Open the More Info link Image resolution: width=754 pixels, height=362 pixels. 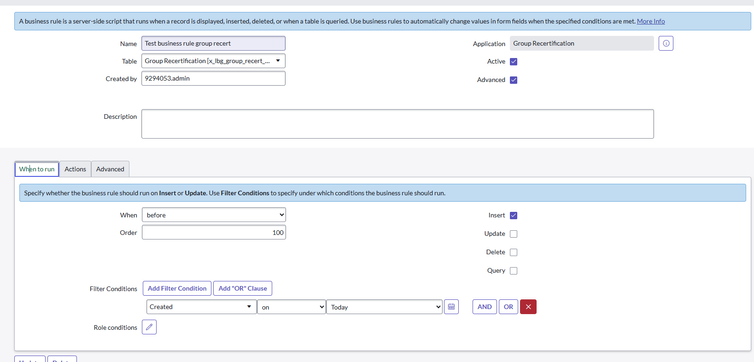click(x=651, y=21)
